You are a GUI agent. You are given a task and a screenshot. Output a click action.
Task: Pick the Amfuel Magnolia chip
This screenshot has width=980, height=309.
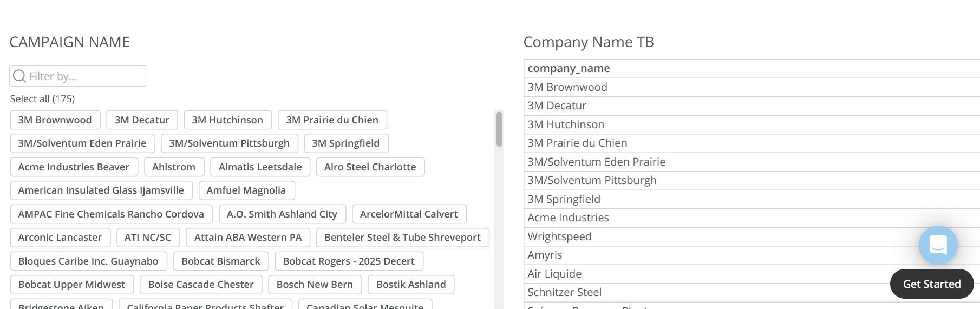[246, 190]
